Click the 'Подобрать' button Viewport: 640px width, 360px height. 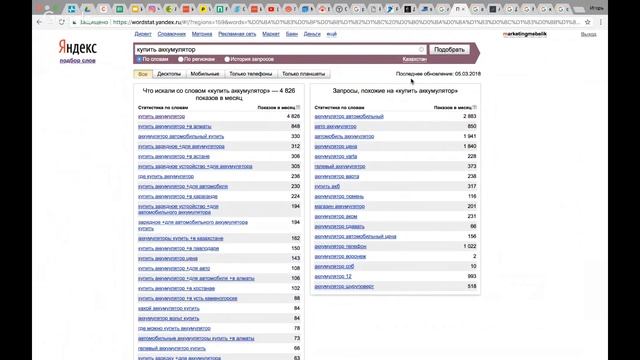(x=449, y=49)
